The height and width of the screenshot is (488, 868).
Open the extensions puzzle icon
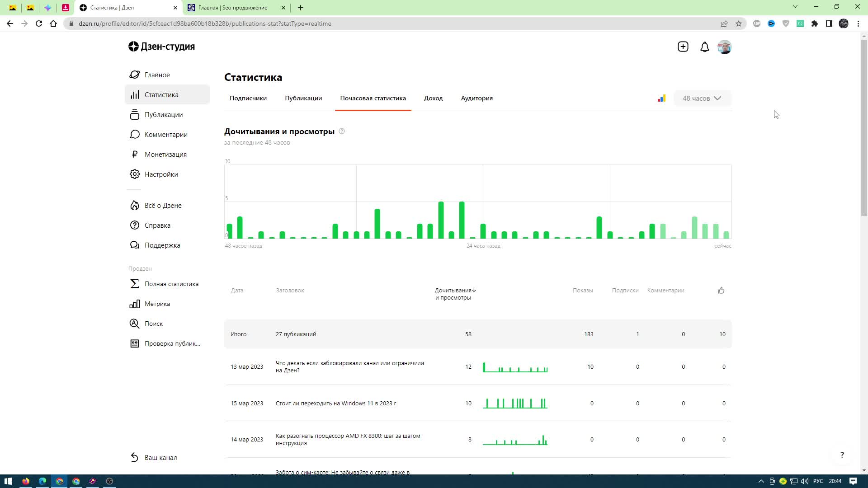(x=815, y=23)
